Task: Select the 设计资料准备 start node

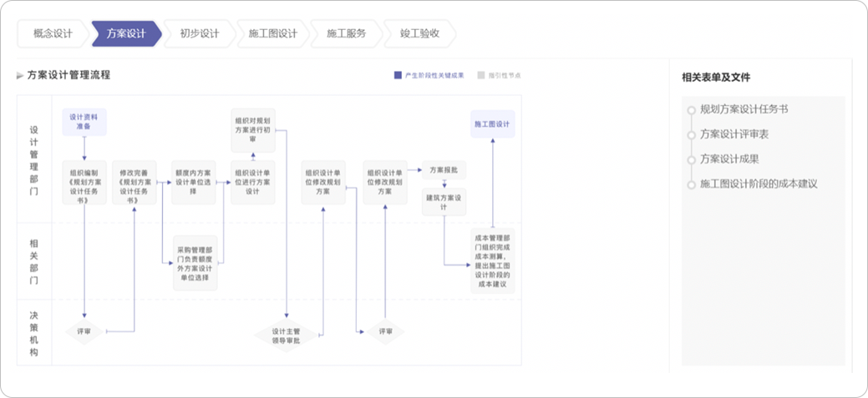Action: pyautogui.click(x=84, y=123)
